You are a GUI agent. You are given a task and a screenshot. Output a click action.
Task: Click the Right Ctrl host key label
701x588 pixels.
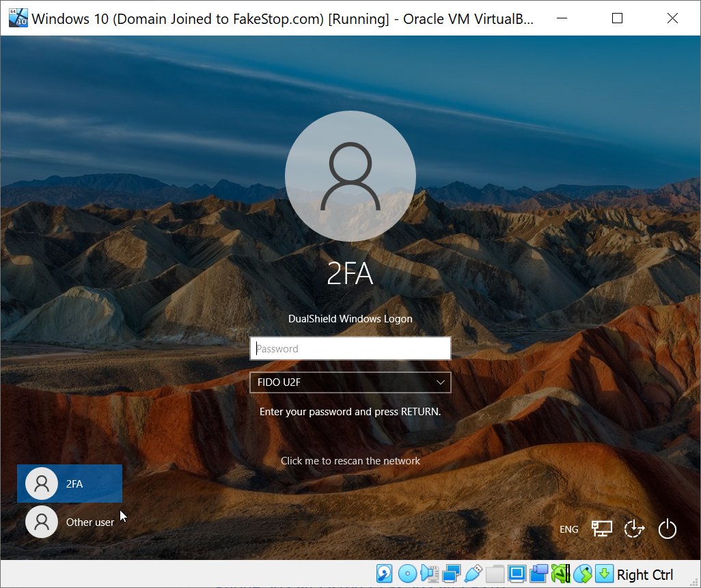pos(644,575)
